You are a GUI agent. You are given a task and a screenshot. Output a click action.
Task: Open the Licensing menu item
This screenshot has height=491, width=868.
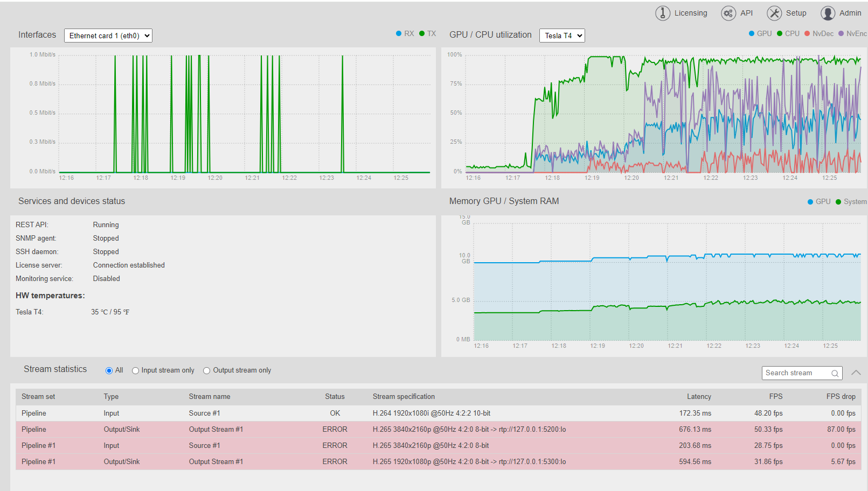pos(690,13)
